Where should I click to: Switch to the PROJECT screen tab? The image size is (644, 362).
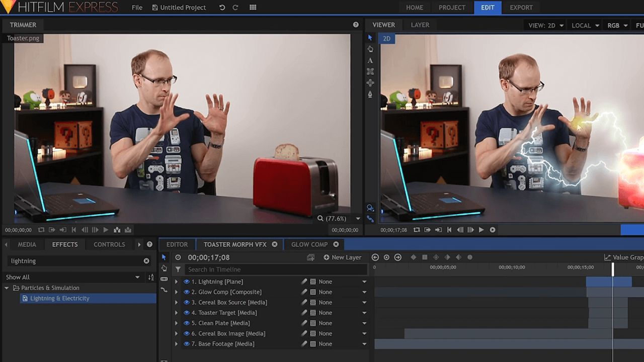[452, 8]
